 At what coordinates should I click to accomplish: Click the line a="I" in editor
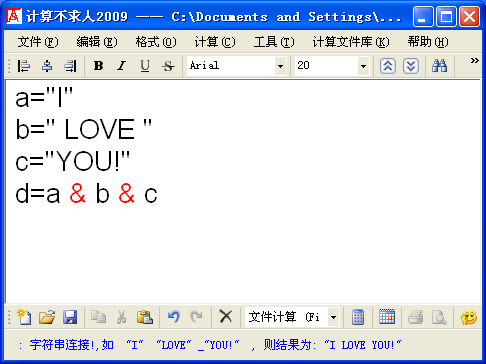tap(44, 98)
